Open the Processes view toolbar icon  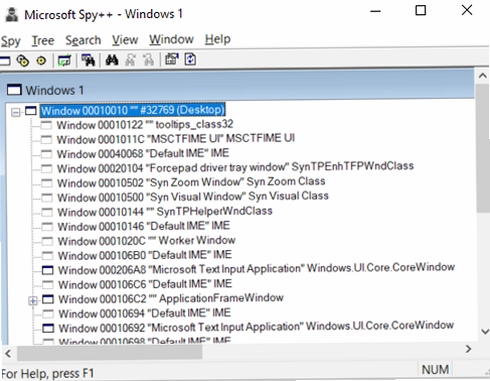[x=23, y=61]
